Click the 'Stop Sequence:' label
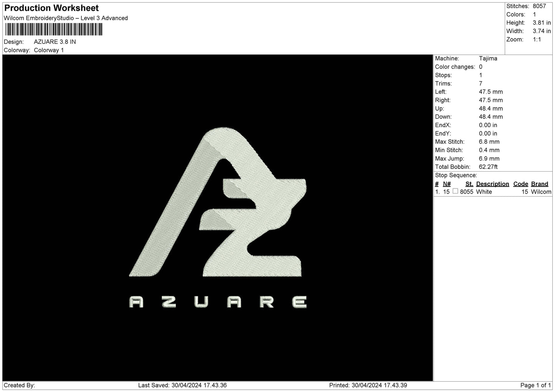 coord(456,175)
